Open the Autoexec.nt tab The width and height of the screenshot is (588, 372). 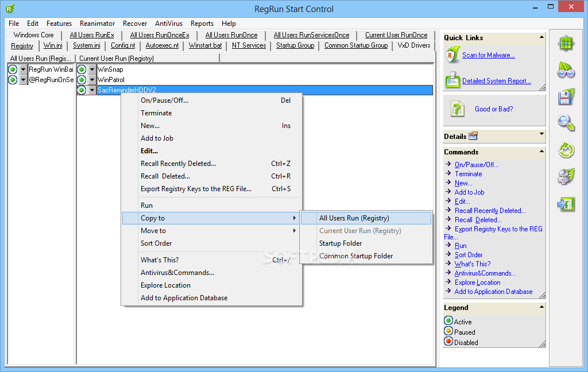point(162,45)
